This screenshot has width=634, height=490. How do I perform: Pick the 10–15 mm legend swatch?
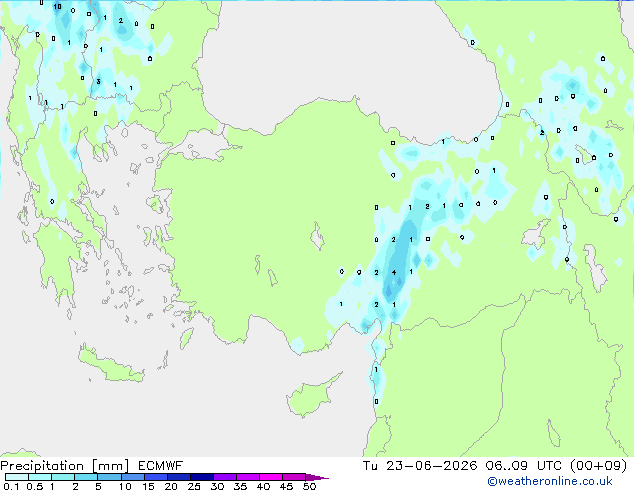(x=132, y=477)
